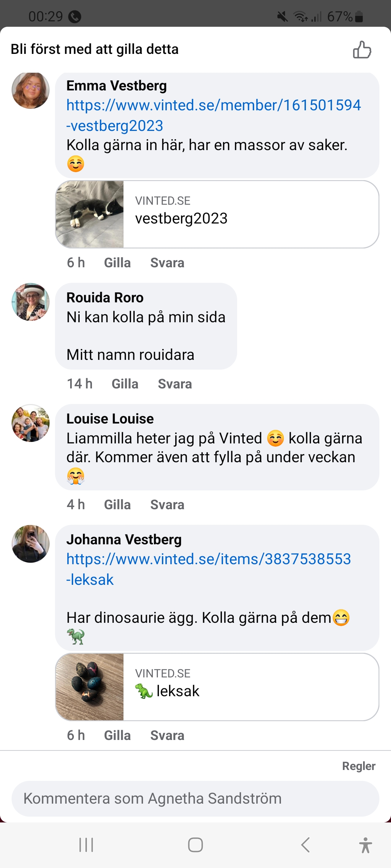391x868 pixels.
Task: Like Emma Vestberg's comment with Gilla
Action: click(x=117, y=263)
